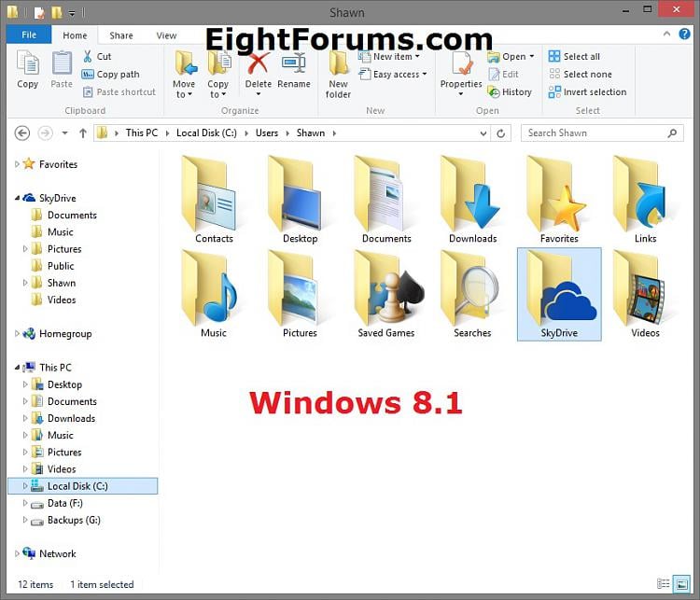The width and height of the screenshot is (700, 600).
Task: Cut the selected item with scissors icon
Action: (97, 56)
